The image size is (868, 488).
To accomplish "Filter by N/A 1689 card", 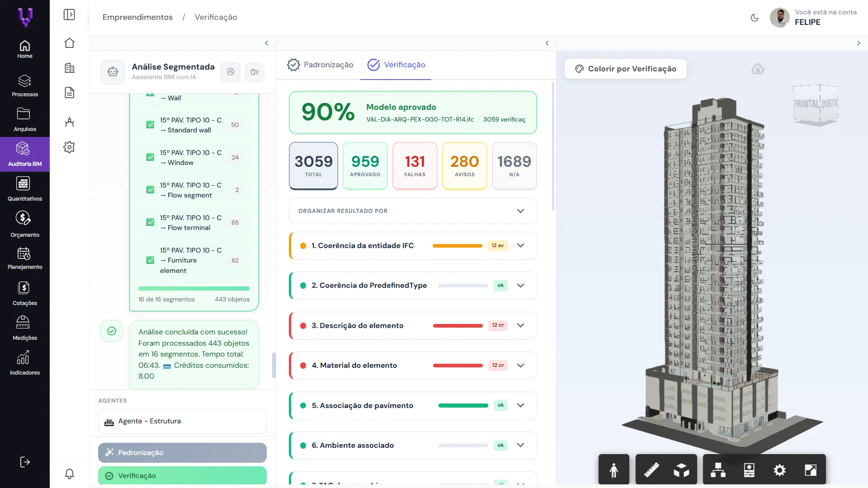I will [514, 166].
